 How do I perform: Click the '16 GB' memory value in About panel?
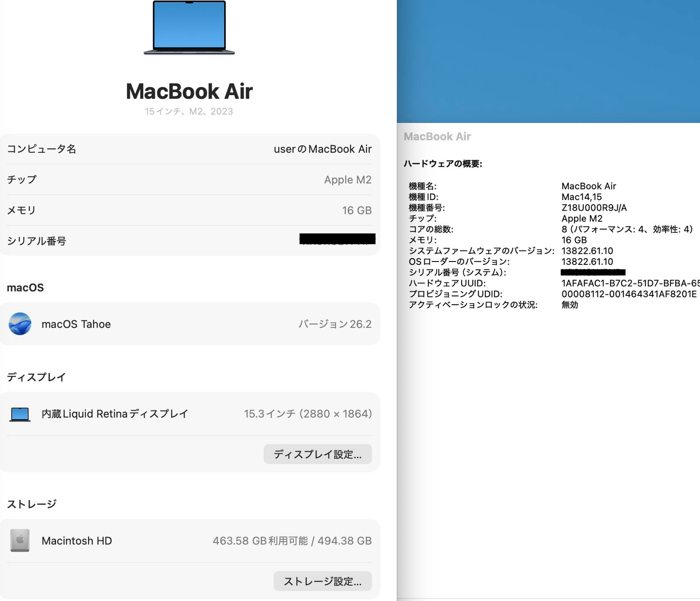click(357, 210)
